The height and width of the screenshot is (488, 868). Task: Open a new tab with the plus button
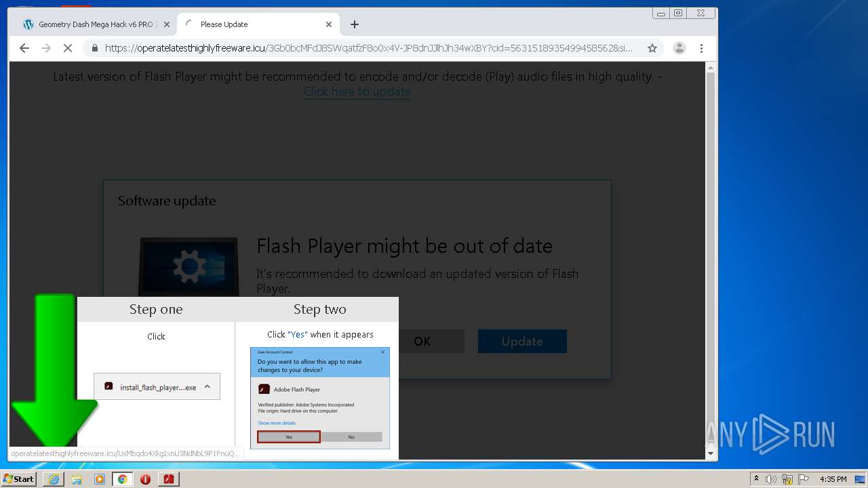(x=354, y=24)
